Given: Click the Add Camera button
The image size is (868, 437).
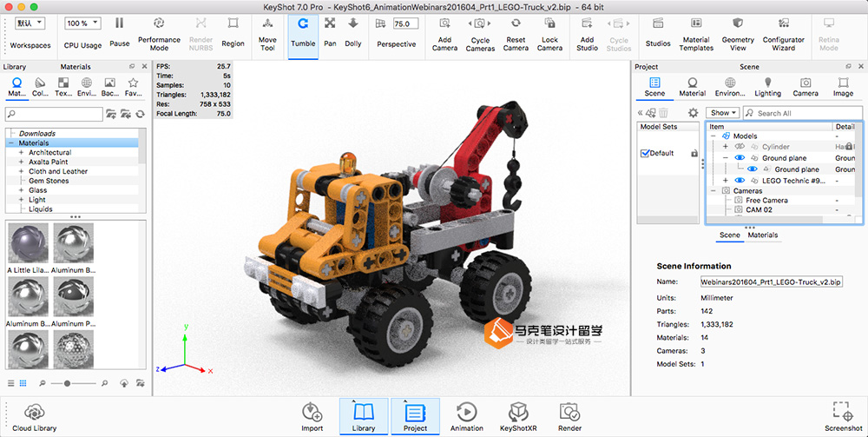Looking at the screenshot, I should tap(444, 33).
